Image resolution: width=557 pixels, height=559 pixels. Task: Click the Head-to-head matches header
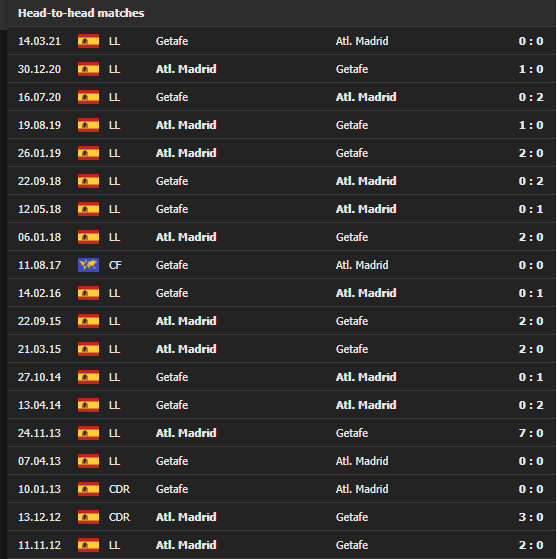(81, 13)
